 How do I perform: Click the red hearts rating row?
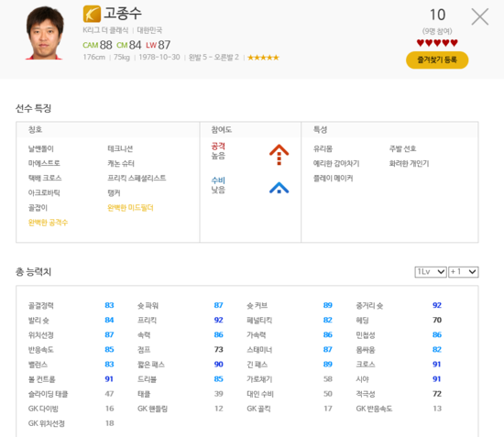pyautogui.click(x=437, y=43)
